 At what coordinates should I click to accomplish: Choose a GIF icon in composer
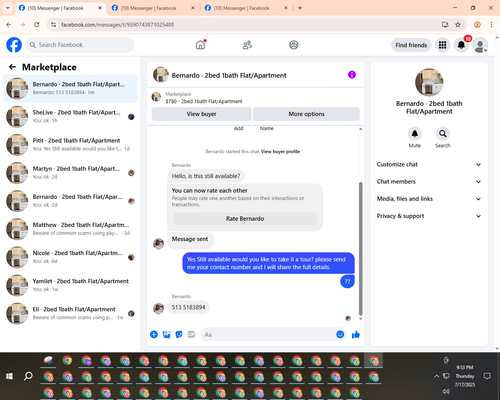pyautogui.click(x=191, y=334)
